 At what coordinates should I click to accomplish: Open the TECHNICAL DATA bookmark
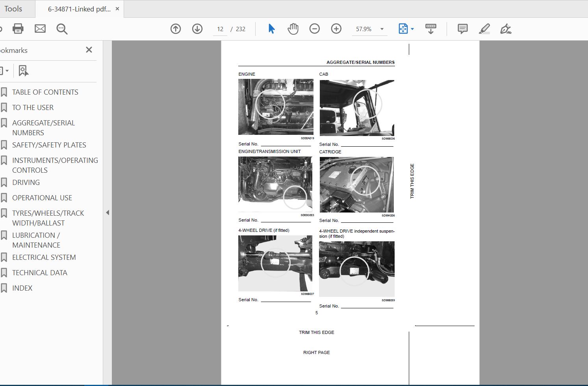click(x=40, y=272)
